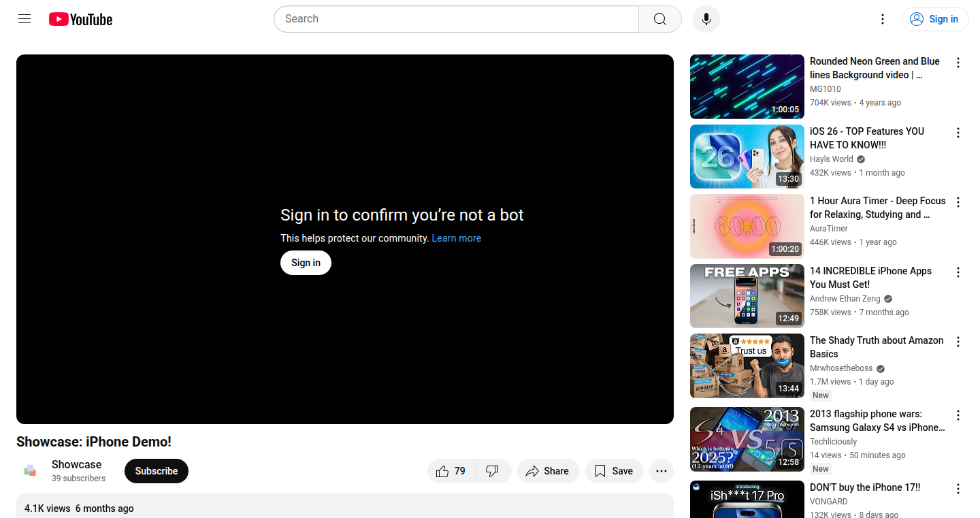Image resolution: width=980 pixels, height=518 pixels.
Task: Open title '2013 flagship phone wars' video
Action: pos(877,421)
